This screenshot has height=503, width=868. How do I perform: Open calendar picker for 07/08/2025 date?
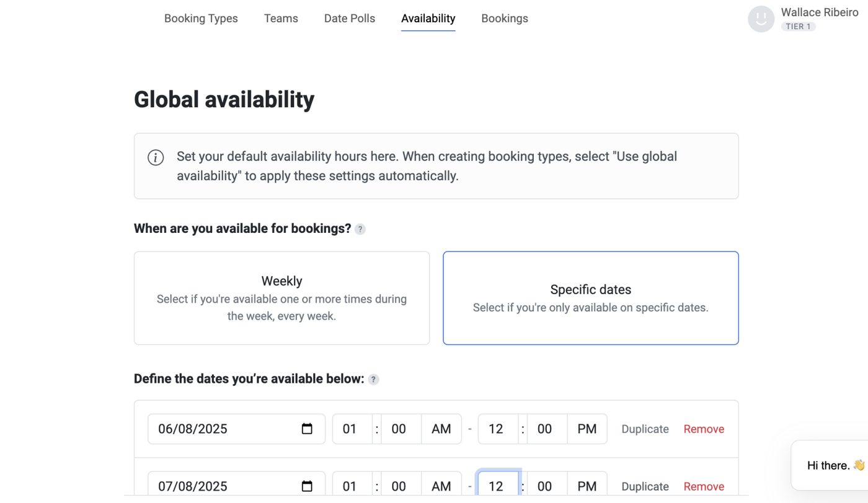[x=307, y=486]
